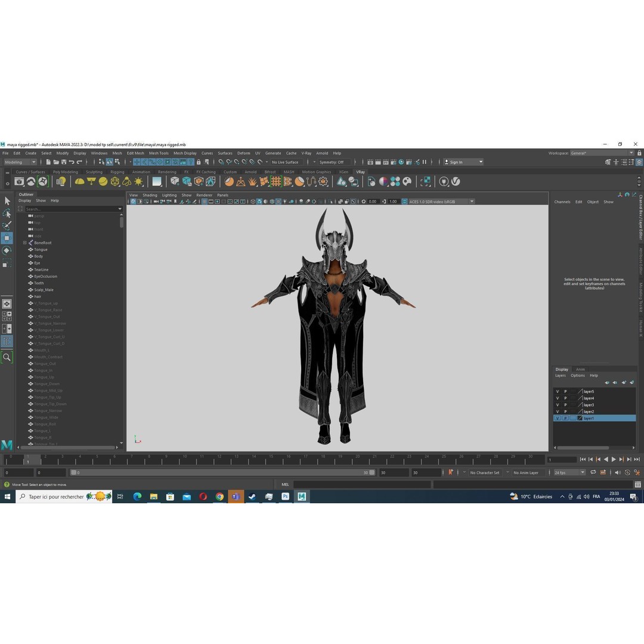The height and width of the screenshot is (644, 644).
Task: Open the Outliner search filter dropdown arrow
Action: (120, 209)
